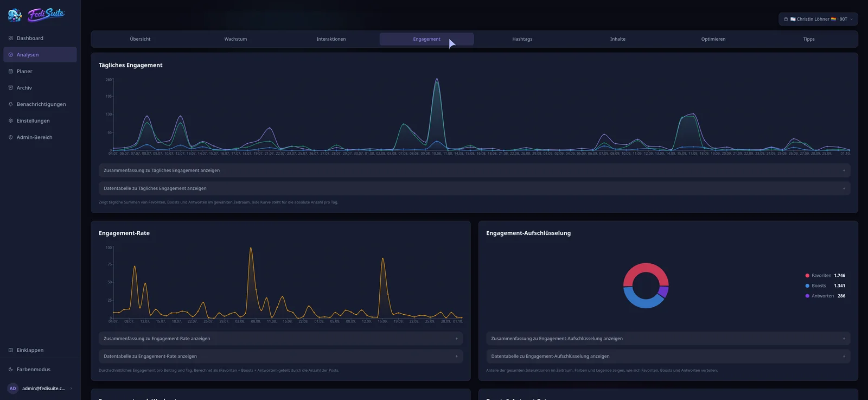The height and width of the screenshot is (400, 868).
Task: Click the value 1.746 next to Favoriten
Action: [839, 276]
